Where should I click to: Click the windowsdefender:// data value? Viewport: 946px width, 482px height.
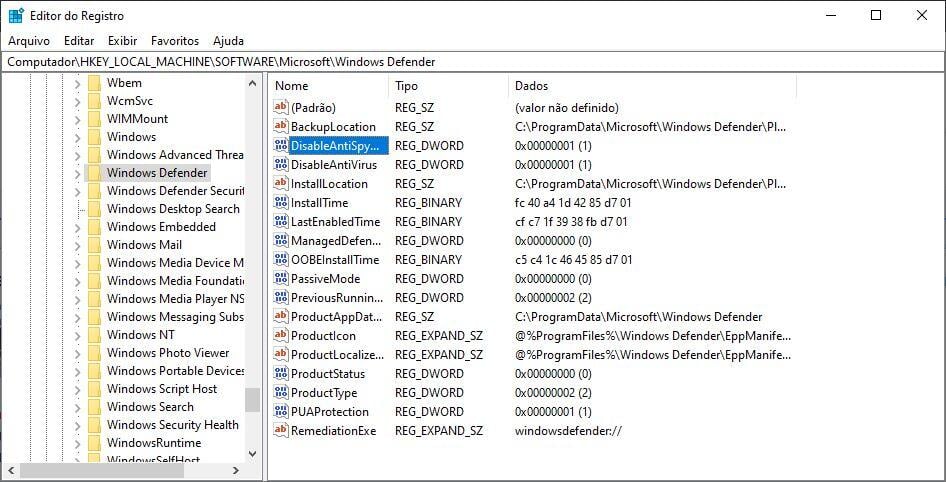[x=568, y=431]
